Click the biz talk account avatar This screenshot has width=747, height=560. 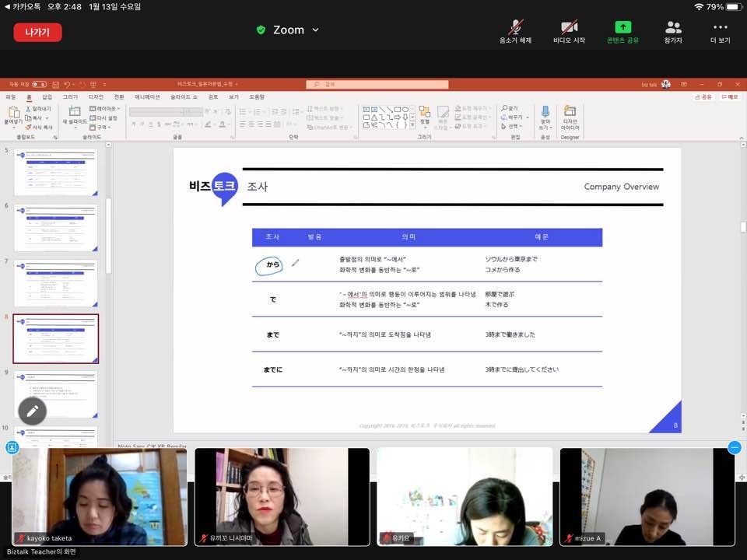coord(665,84)
